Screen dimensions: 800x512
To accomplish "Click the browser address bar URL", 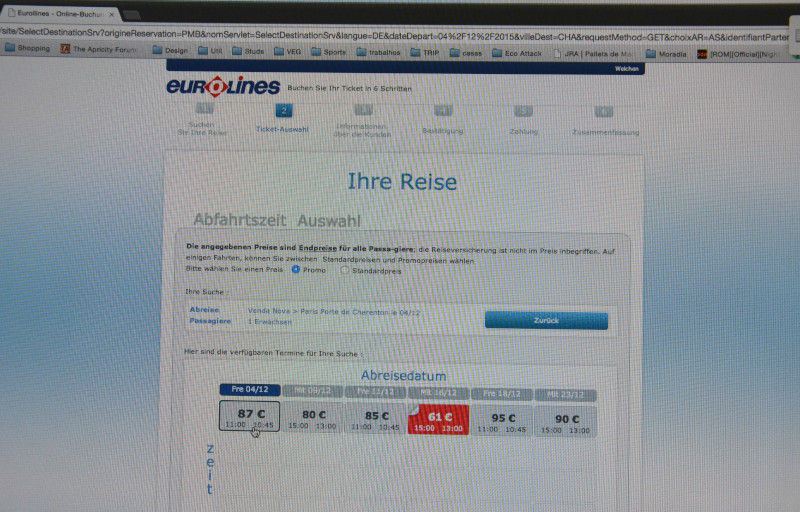I will pos(395,35).
